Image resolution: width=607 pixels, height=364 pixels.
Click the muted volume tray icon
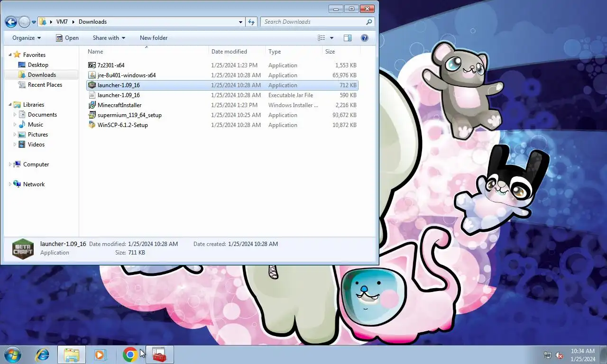coord(559,355)
